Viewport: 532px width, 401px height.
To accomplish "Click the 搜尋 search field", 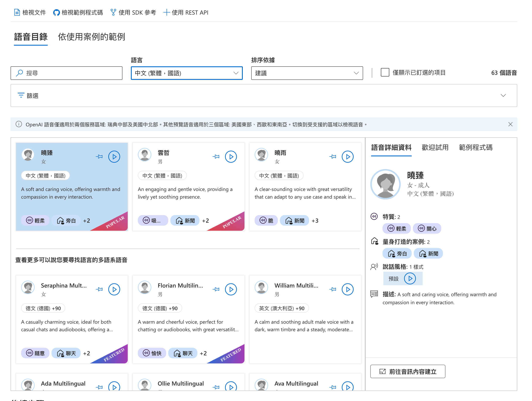I will tap(67, 73).
